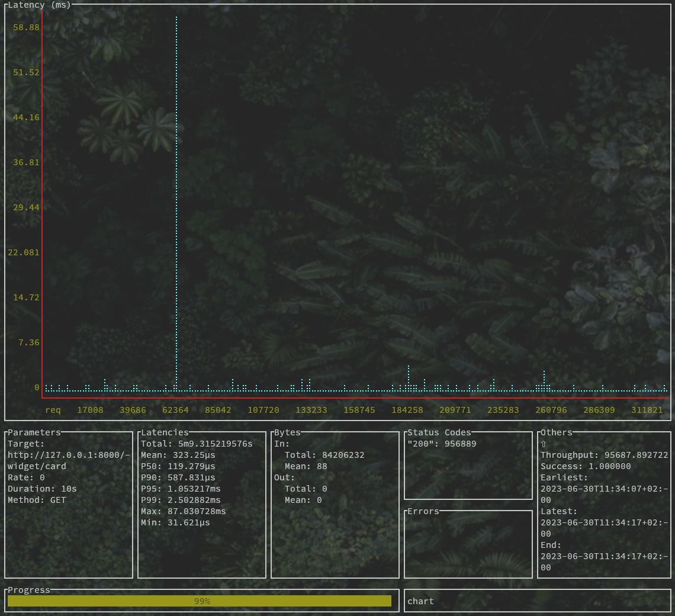Image resolution: width=675 pixels, height=616 pixels.
Task: Click the tall latency spike near 62364
Action: (176, 203)
